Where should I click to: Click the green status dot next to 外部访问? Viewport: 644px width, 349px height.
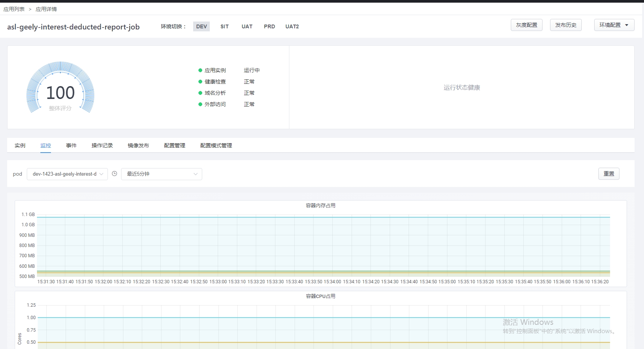[x=200, y=104]
